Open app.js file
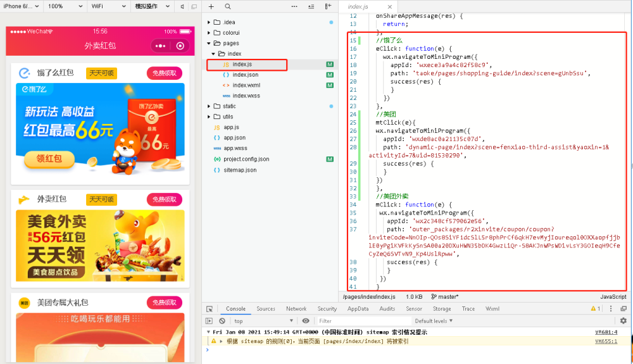 tap(231, 127)
